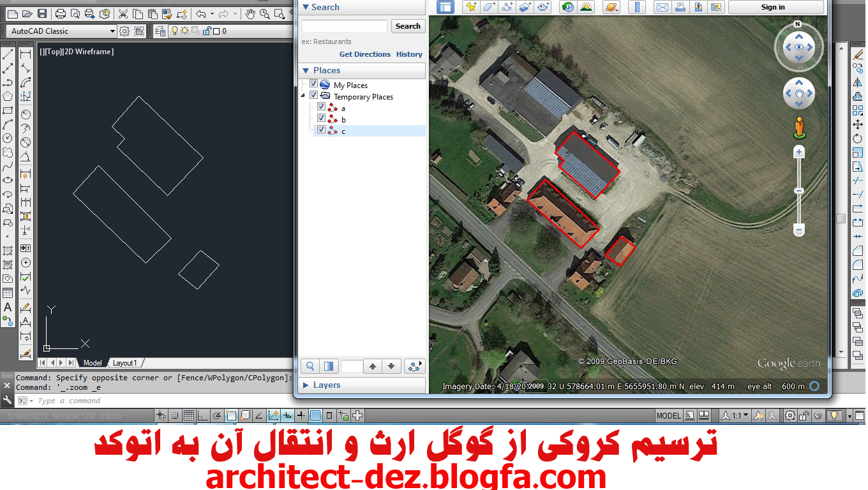Open a file with the AutoCAD Open icon
Viewport: 868px width, 490px height.
point(27,13)
